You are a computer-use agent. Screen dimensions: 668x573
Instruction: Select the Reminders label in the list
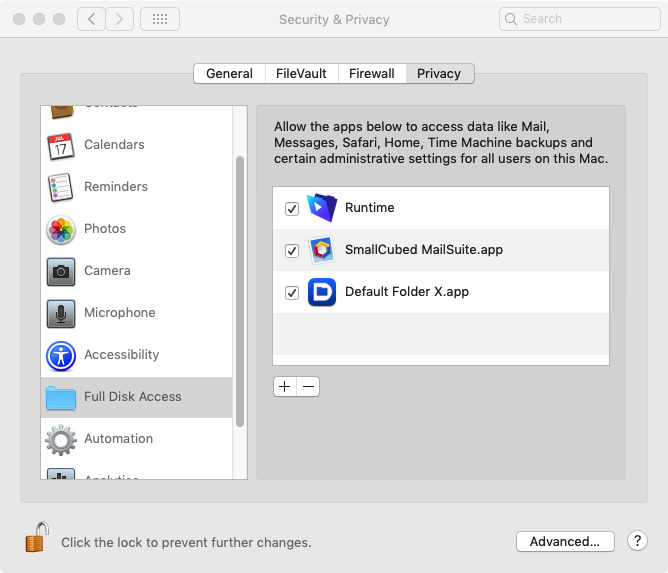click(x=116, y=187)
